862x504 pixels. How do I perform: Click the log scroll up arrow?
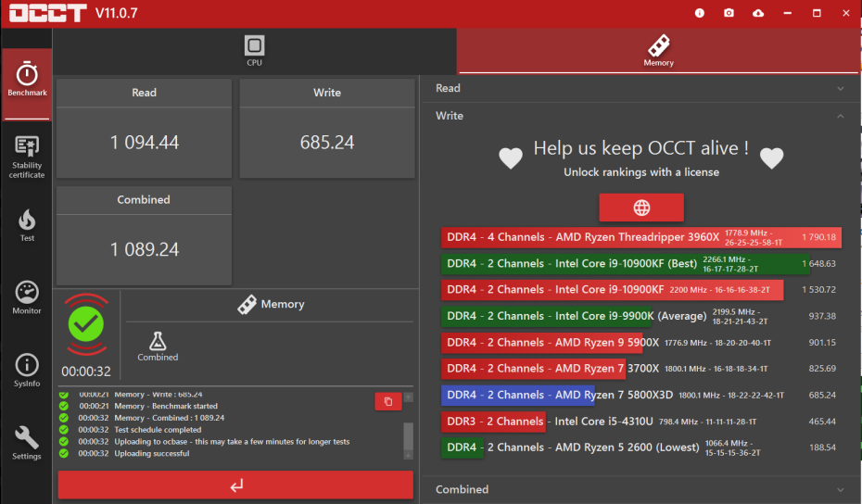(408, 397)
